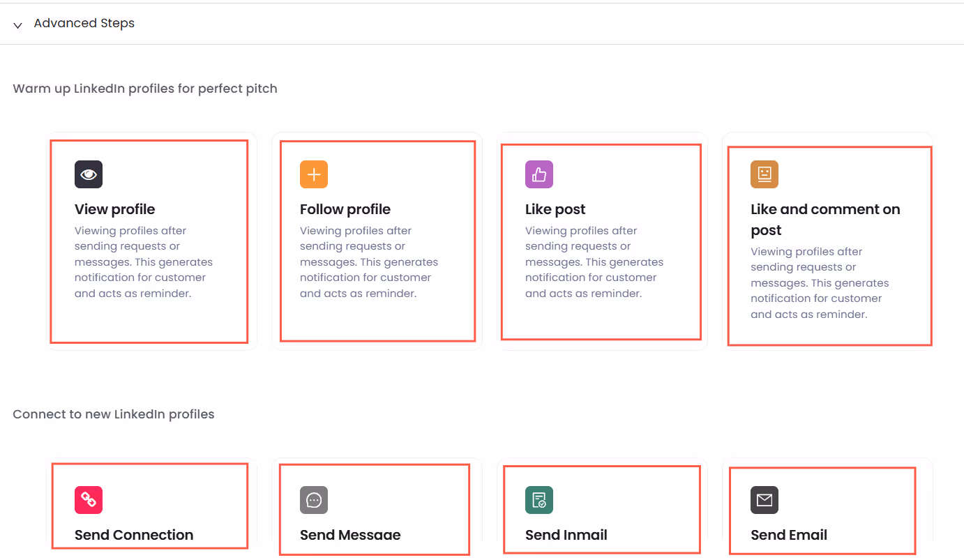Viewport: 964px width, 560px height.
Task: Choose the Send Message step card
Action: point(375,509)
